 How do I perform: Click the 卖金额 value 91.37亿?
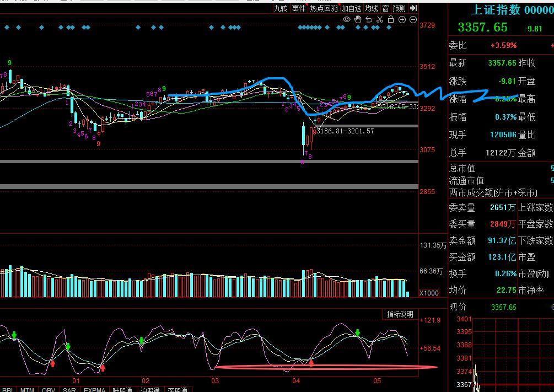coord(502,240)
